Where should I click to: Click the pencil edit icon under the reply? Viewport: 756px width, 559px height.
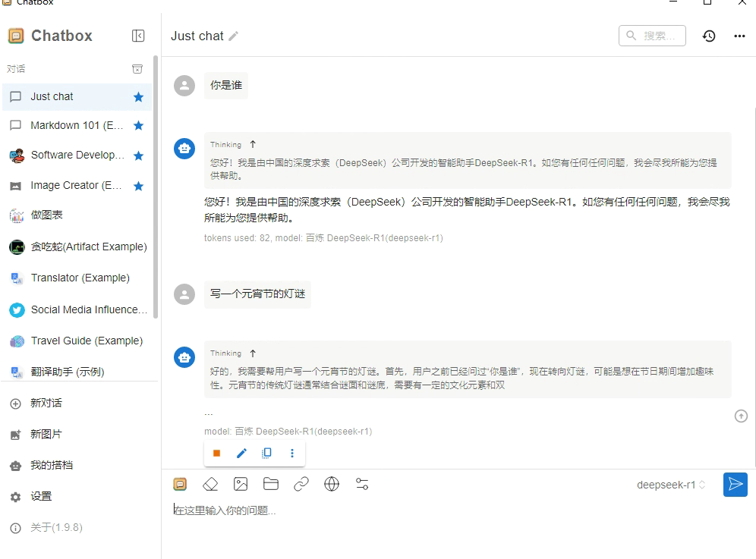(241, 454)
